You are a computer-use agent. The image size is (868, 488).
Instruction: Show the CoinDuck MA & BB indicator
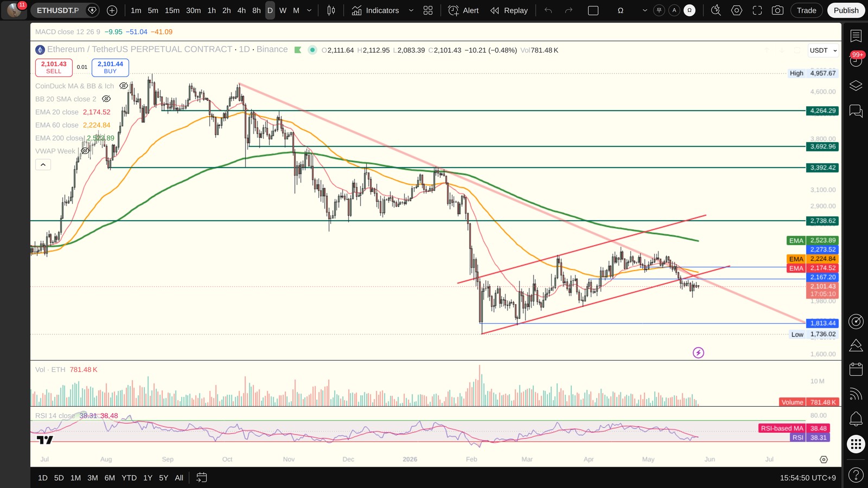coord(124,86)
